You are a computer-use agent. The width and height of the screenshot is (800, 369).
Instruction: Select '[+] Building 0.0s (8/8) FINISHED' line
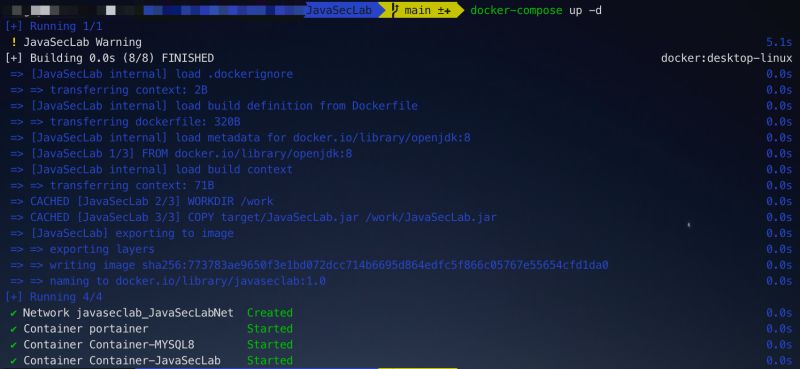(109, 58)
